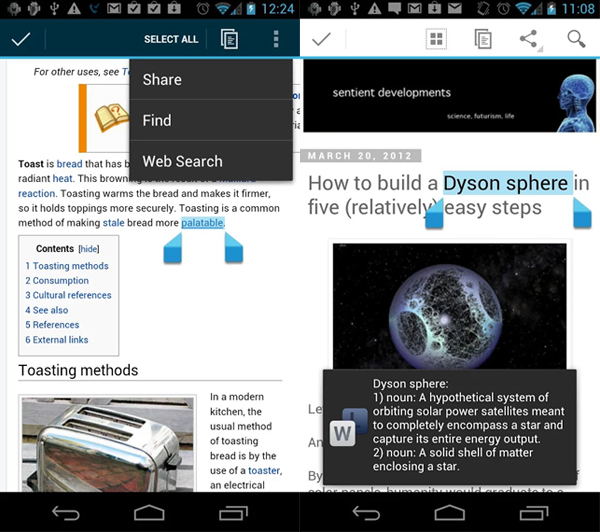Viewport: 600px width, 532px height.
Task: Tap the search magnifier icon
Action: [576, 40]
